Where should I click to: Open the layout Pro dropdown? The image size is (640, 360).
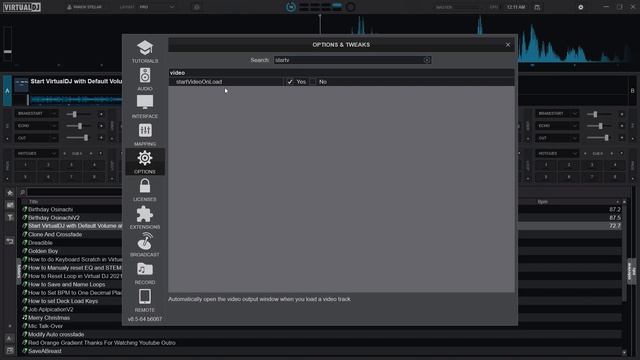pos(157,7)
